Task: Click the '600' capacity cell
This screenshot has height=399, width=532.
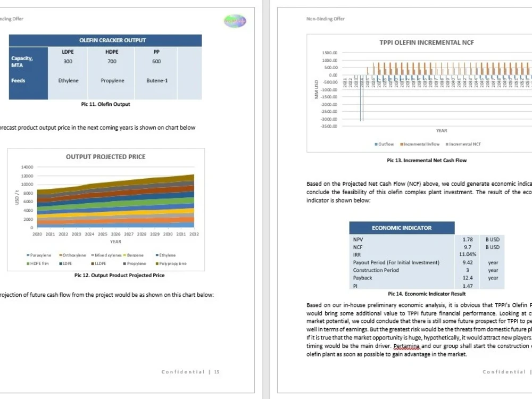Action: click(156, 61)
